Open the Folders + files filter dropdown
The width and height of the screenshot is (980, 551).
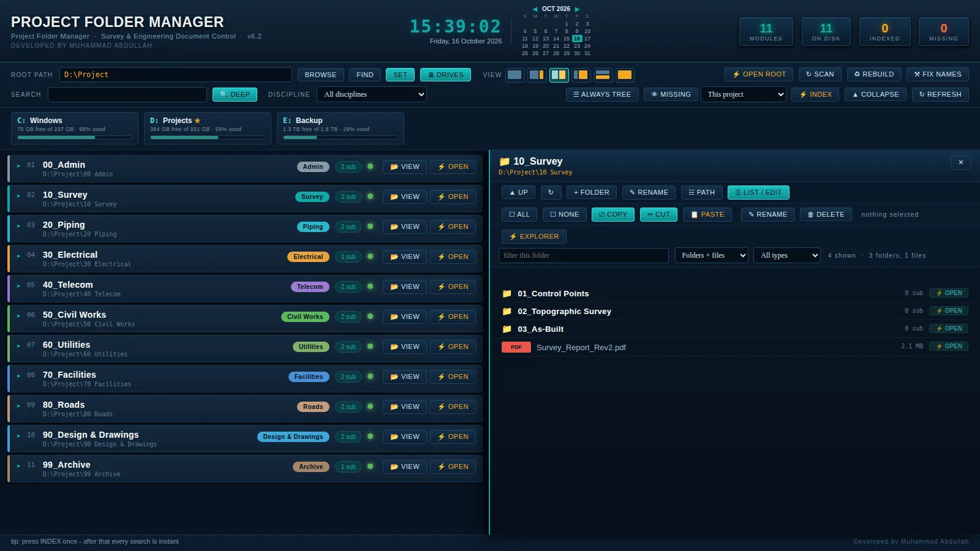coord(712,255)
